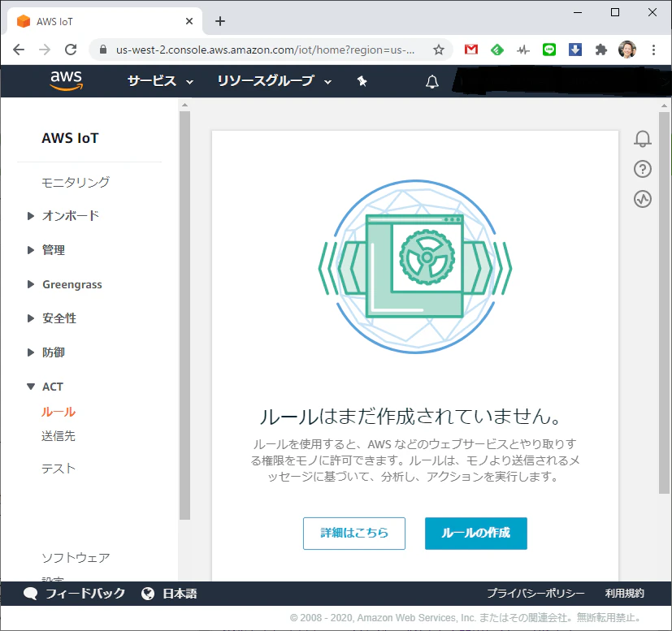Go back to previous page
672x631 pixels.
point(19,50)
